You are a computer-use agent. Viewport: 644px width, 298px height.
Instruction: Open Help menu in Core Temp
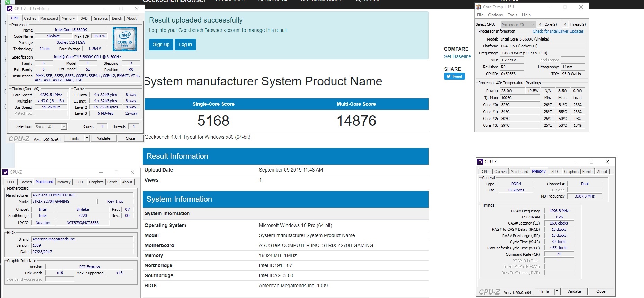tap(526, 15)
